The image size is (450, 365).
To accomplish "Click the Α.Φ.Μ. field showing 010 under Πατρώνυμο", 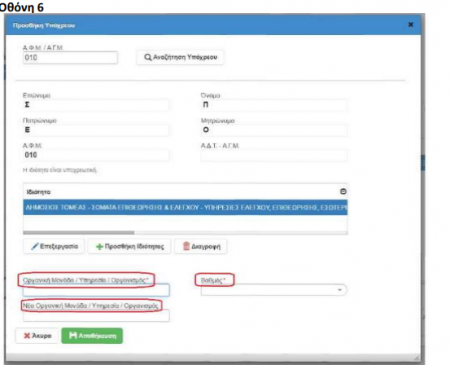I will (96, 155).
